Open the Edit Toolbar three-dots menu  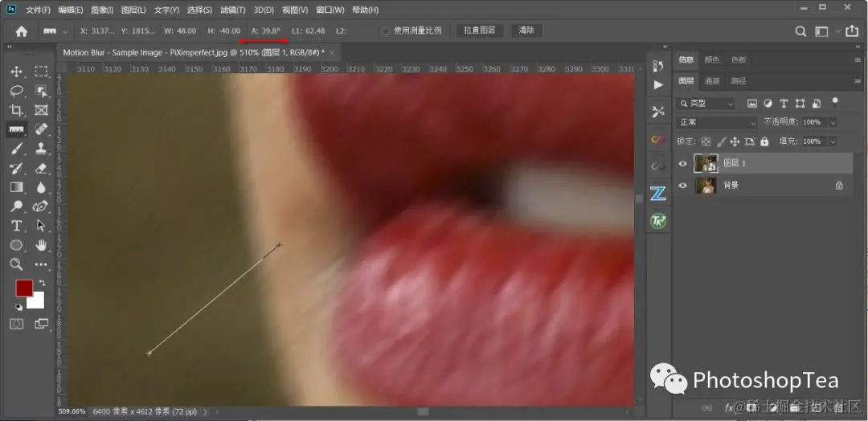(x=42, y=264)
